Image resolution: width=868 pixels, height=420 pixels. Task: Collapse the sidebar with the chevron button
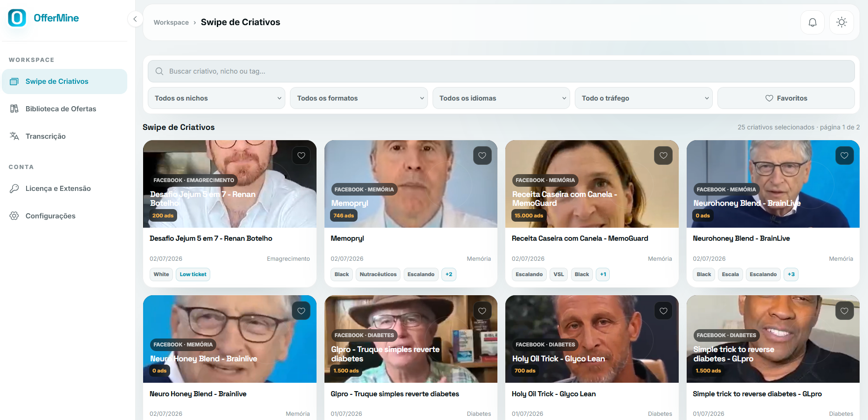[135, 19]
